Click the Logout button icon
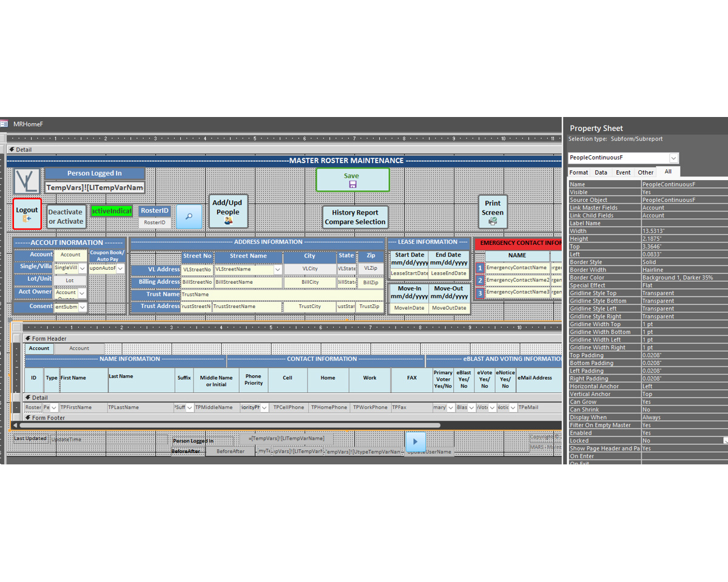Screen dimensions: 728x582 pos(27,214)
